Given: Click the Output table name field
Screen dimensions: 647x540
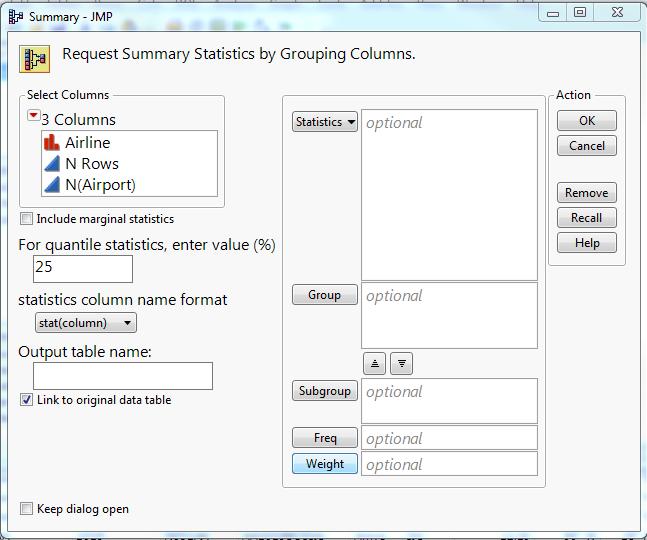Looking at the screenshot, I should point(123,376).
